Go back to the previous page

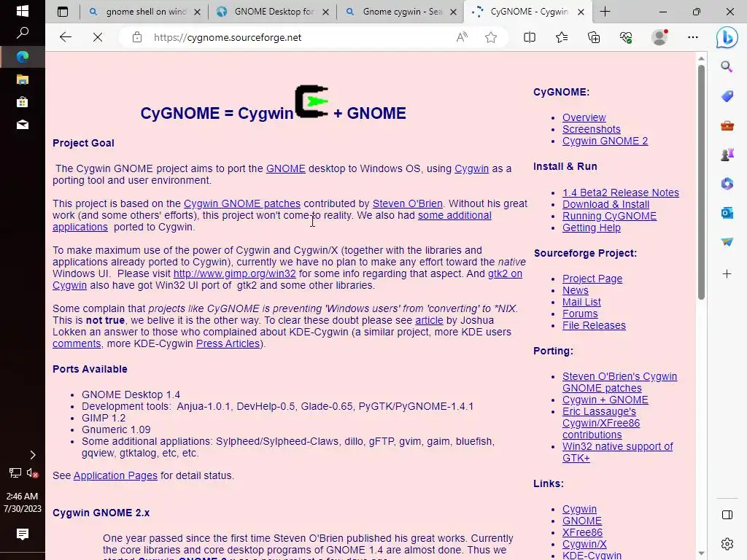66,37
